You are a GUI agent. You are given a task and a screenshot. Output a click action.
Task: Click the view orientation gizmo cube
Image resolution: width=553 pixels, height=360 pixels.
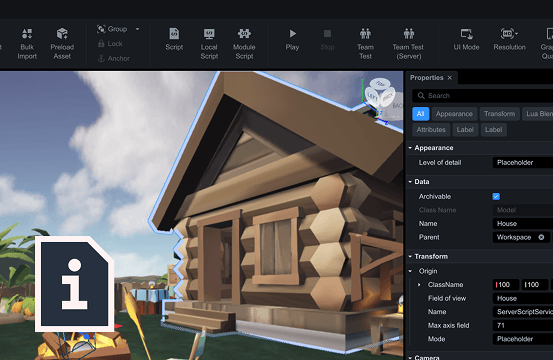380,93
